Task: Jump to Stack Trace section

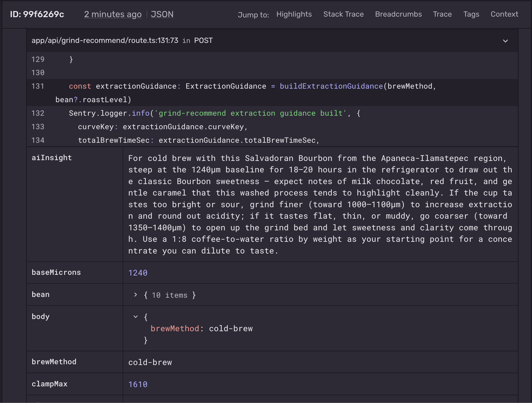Action: point(343,14)
